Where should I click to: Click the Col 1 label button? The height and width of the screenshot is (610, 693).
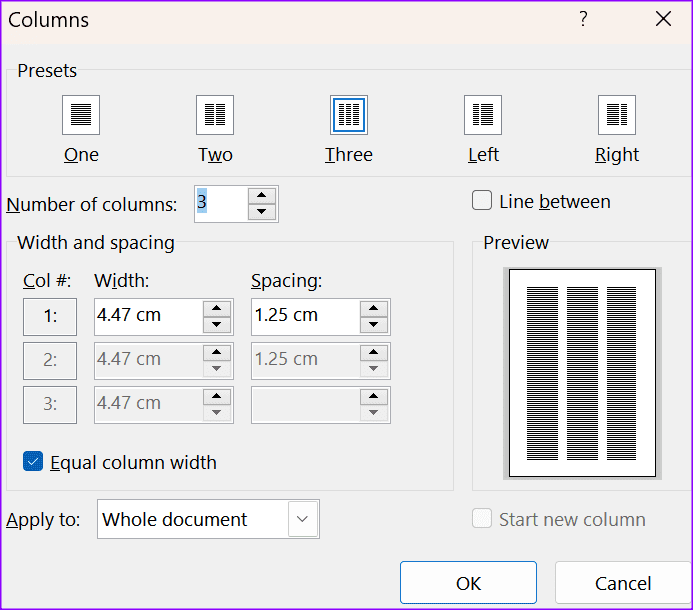50,316
